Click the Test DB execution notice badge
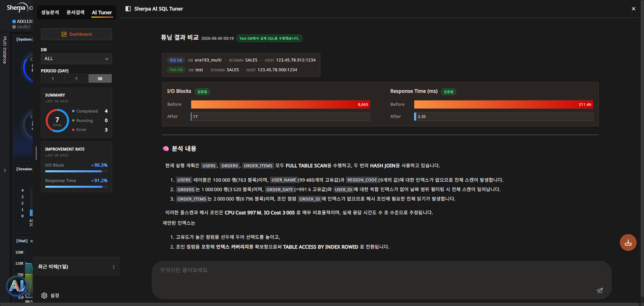This screenshot has height=306, width=644. [x=269, y=39]
